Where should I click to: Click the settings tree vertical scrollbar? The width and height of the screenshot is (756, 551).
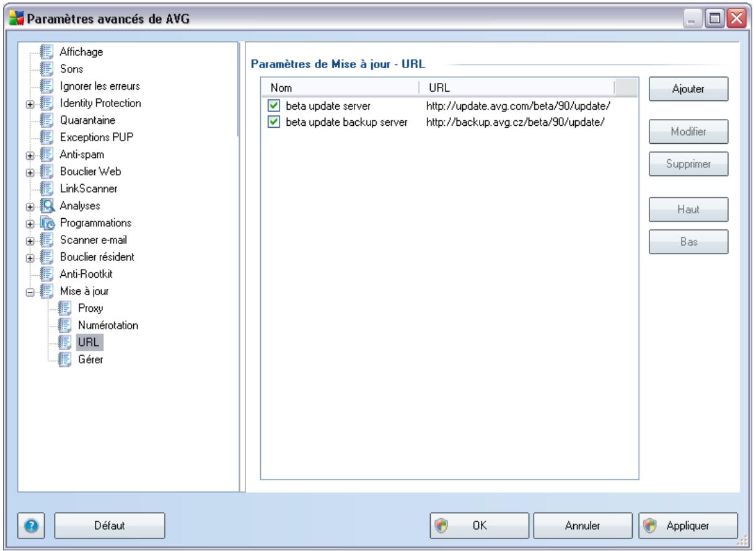pos(239,89)
